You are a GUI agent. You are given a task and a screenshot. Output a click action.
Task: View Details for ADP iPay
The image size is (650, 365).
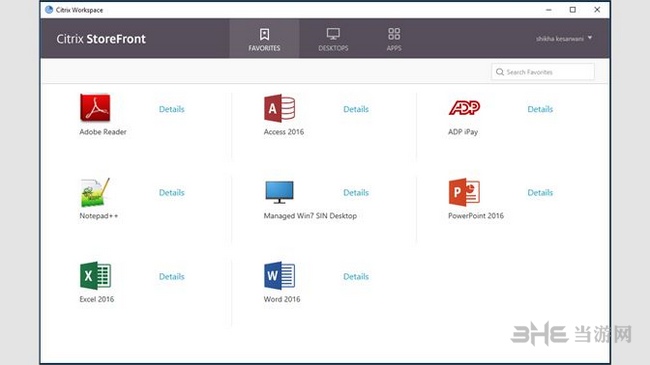[x=540, y=109]
